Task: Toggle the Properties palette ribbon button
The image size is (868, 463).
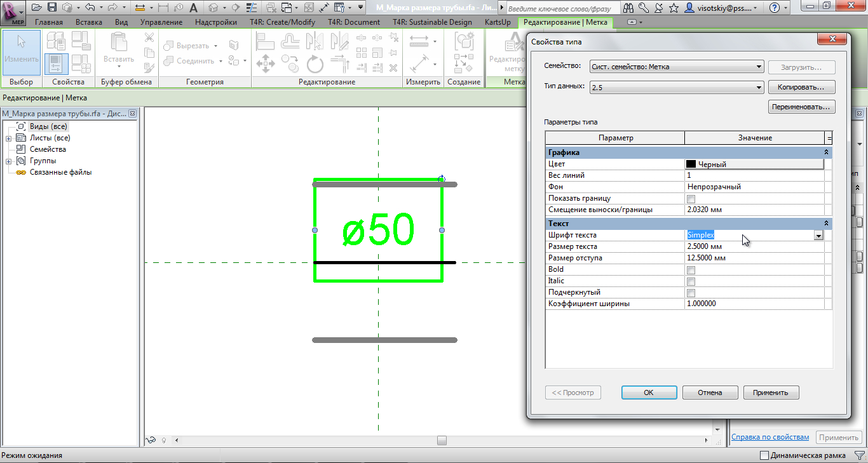Action: 57,63
